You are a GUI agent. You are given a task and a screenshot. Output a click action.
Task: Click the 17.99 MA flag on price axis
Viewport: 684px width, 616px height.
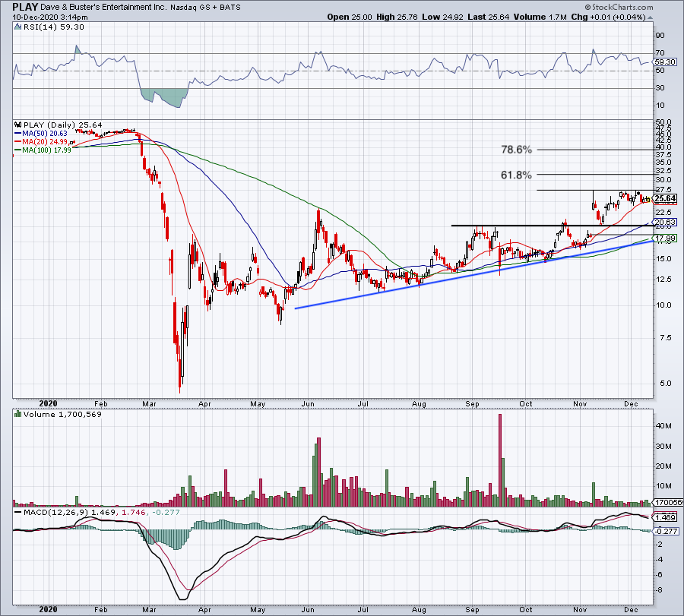(x=666, y=238)
